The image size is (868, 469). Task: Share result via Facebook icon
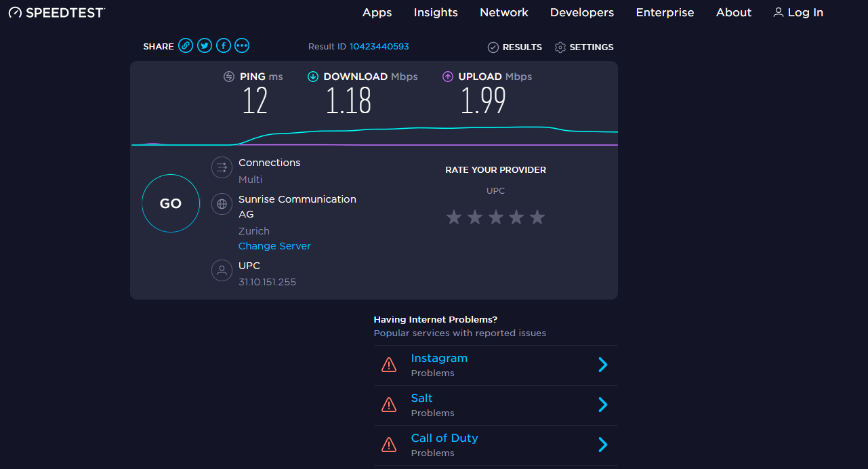pyautogui.click(x=224, y=46)
